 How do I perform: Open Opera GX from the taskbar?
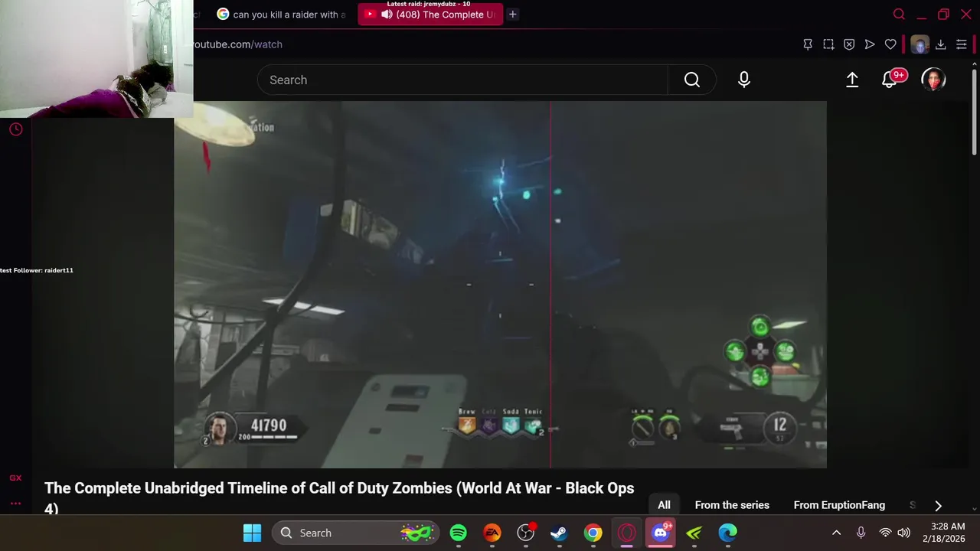627,533
